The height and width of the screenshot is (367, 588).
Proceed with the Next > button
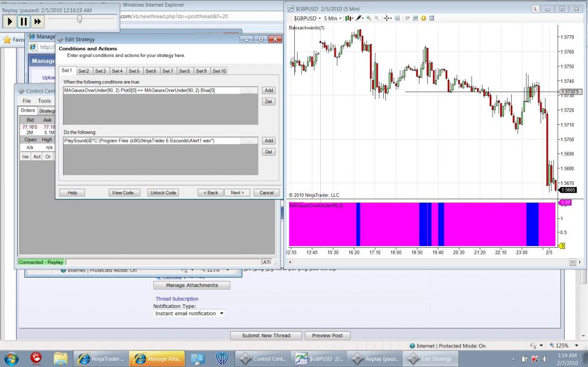point(237,193)
